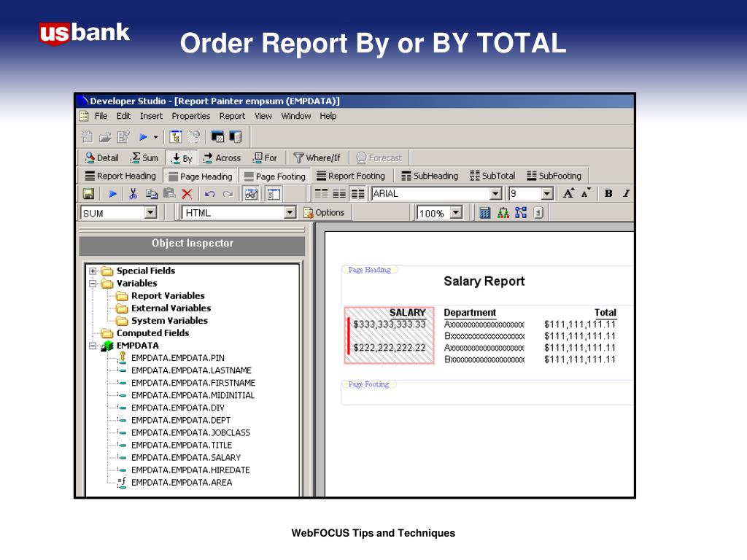Click the Sum button
The height and width of the screenshot is (560, 747).
[145, 157]
